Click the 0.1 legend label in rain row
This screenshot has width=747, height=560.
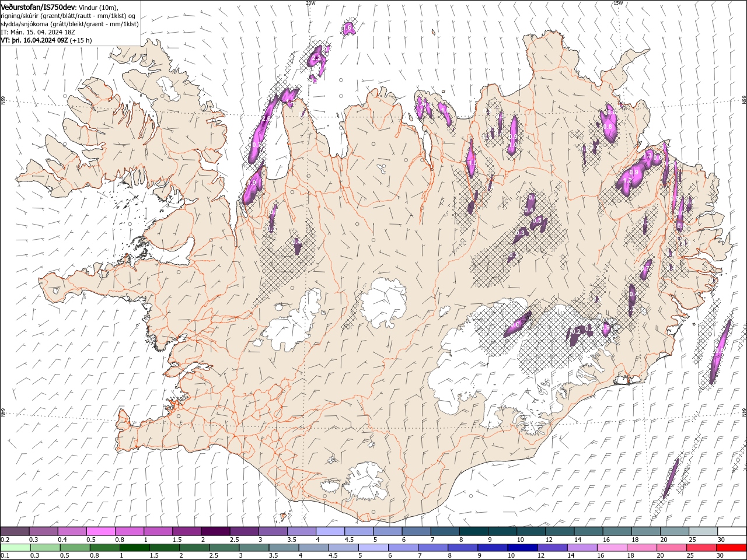[x=5, y=556]
